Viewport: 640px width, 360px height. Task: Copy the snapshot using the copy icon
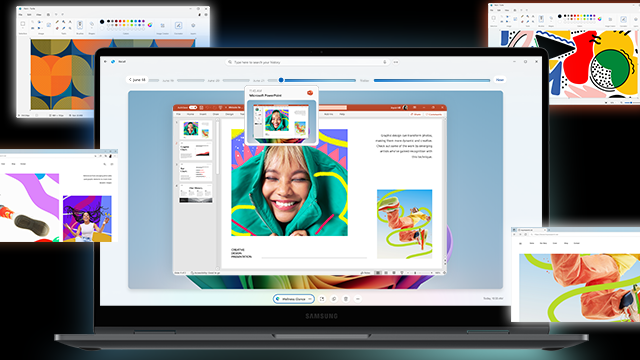[x=334, y=299]
